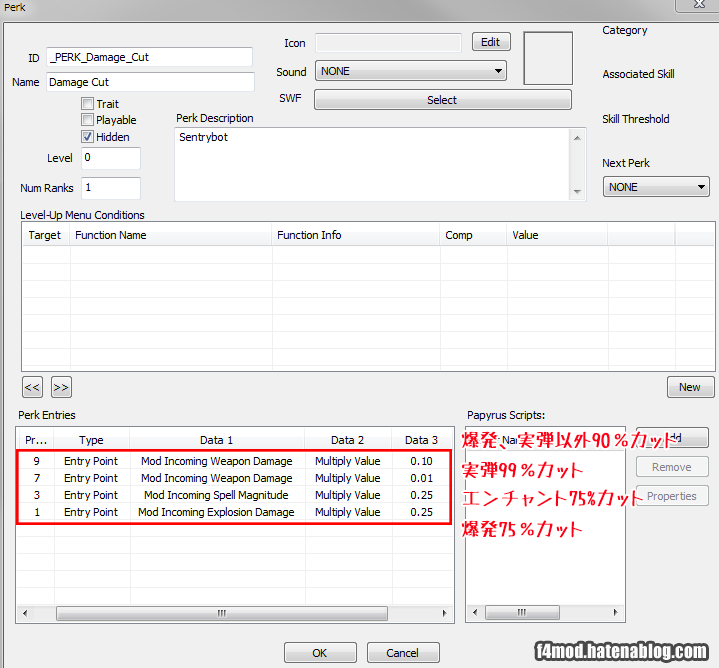Click Papyrus Scripts scroll right arrow

pos(615,612)
